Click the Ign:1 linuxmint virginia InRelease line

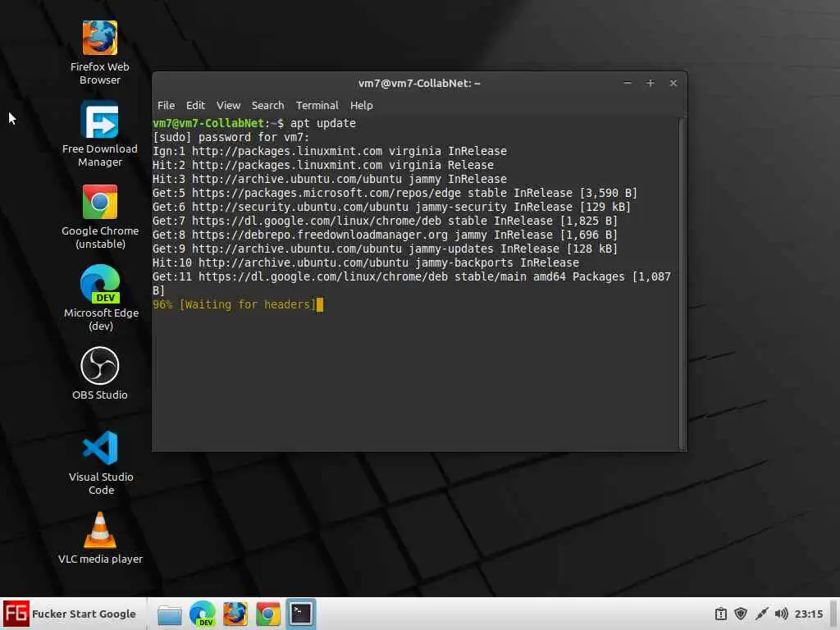coord(330,151)
